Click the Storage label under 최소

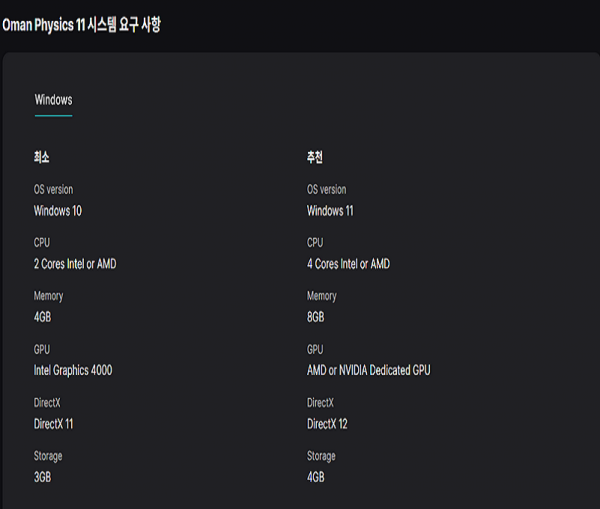tap(48, 456)
